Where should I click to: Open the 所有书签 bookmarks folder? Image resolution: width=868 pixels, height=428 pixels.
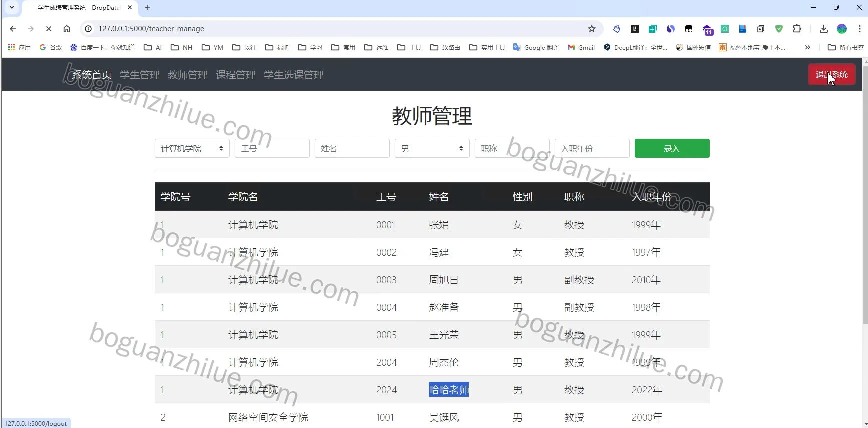(x=846, y=47)
